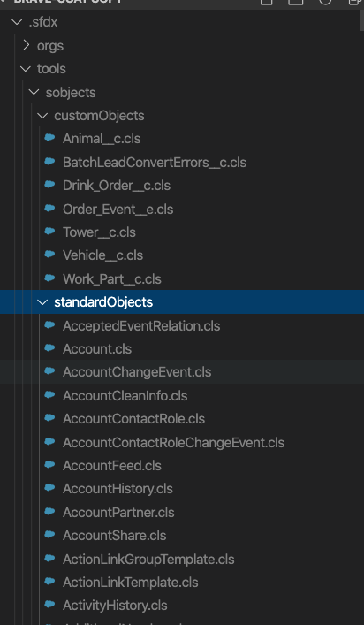Expand the orgs folder

(27, 45)
